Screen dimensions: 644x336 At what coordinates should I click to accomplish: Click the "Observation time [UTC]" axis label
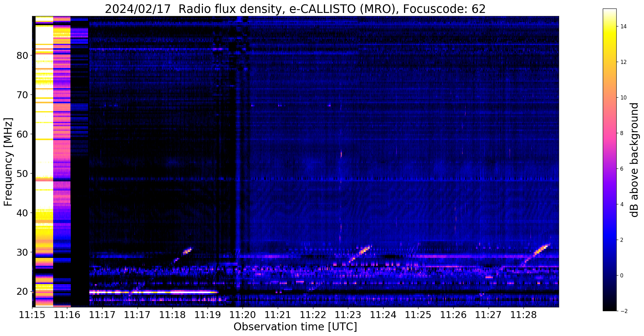295,327
